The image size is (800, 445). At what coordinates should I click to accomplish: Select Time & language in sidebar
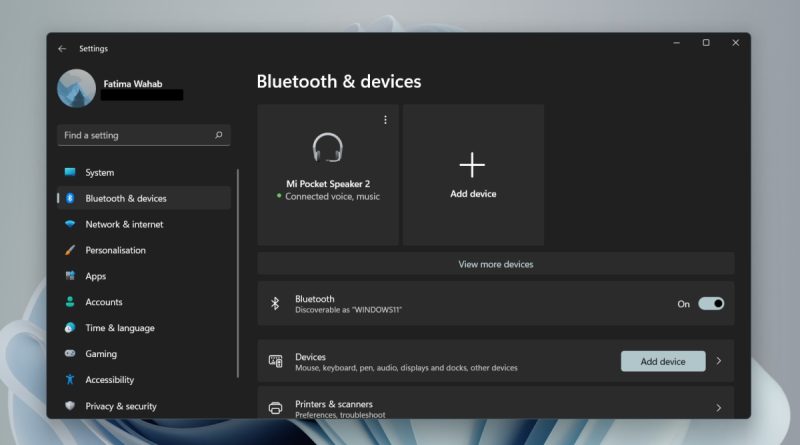(x=144, y=328)
